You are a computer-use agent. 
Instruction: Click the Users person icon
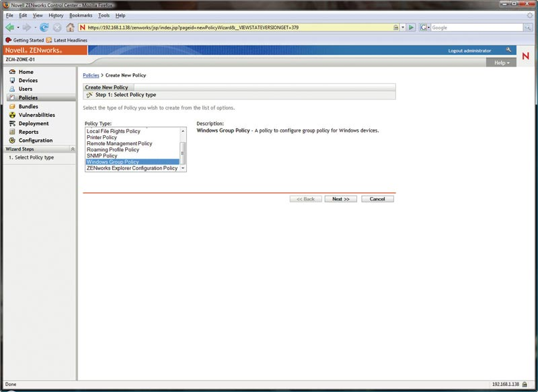tap(12, 89)
